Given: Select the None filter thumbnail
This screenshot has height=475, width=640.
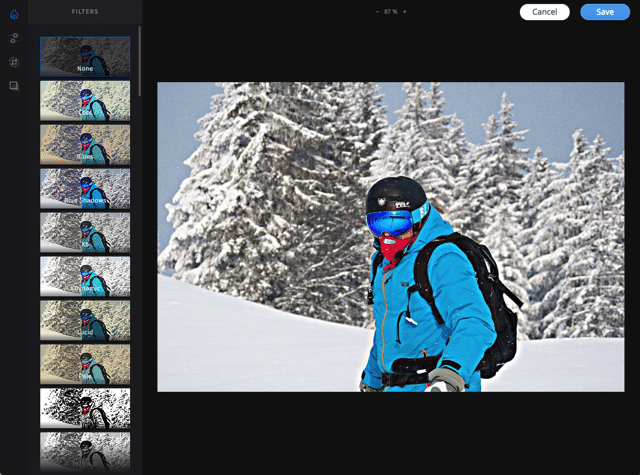Looking at the screenshot, I should [x=85, y=57].
